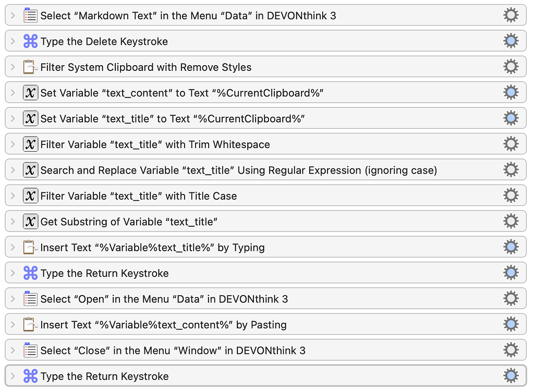
Task: Expand the Select Markdown Text action
Action: pos(13,15)
